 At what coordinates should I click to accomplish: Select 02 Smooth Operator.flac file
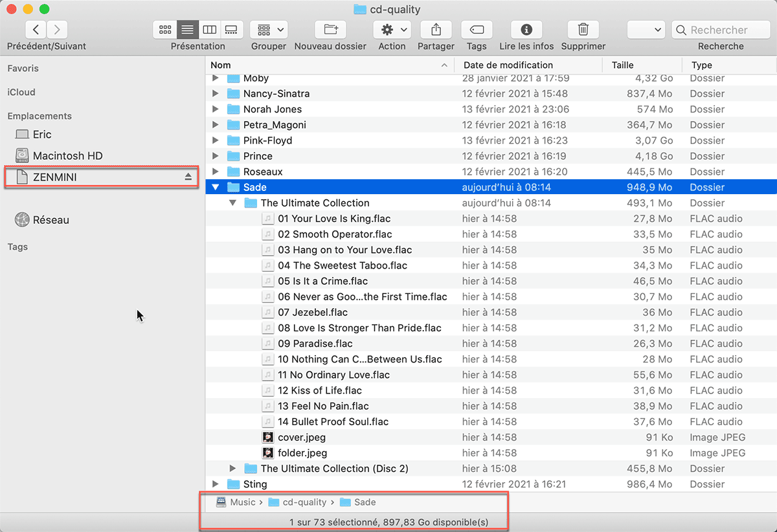335,234
